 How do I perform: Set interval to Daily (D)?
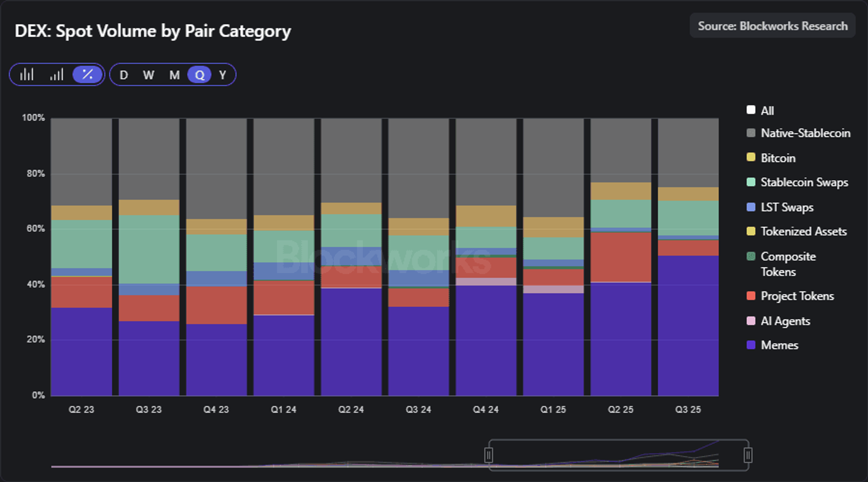[124, 75]
